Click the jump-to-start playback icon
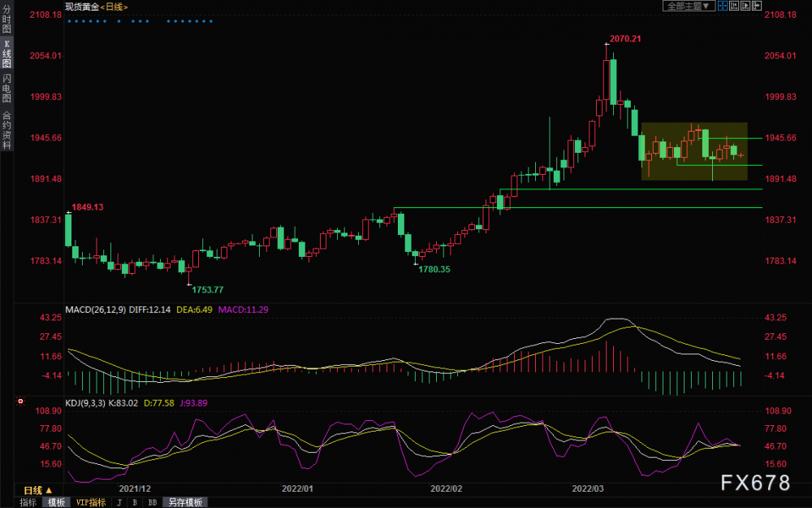Image resolution: width=812 pixels, height=508 pixels. pos(734,6)
